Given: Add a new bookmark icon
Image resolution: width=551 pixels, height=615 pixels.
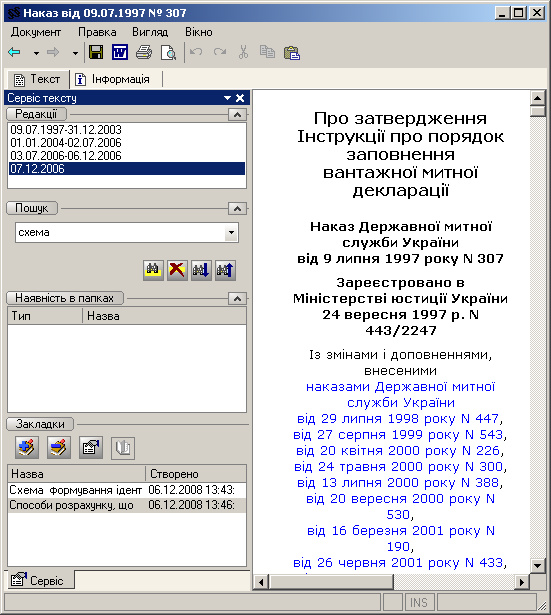Looking at the screenshot, I should click(27, 448).
